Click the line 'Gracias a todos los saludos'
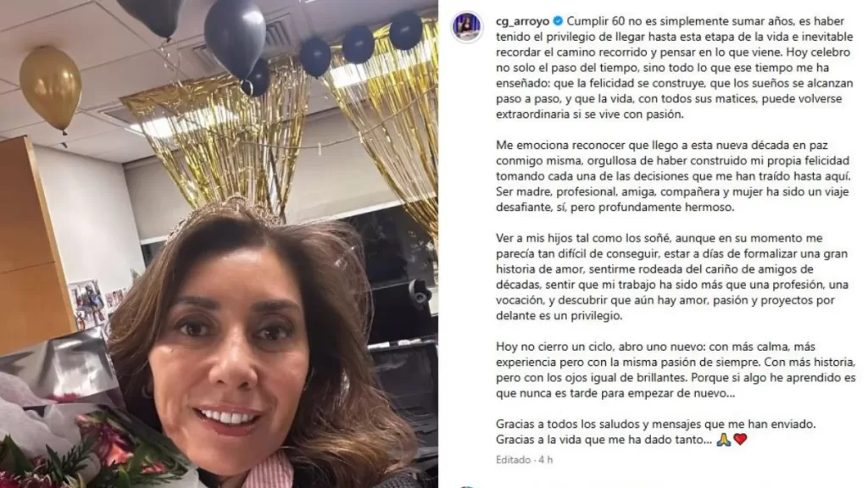The image size is (868, 488). (x=656, y=424)
